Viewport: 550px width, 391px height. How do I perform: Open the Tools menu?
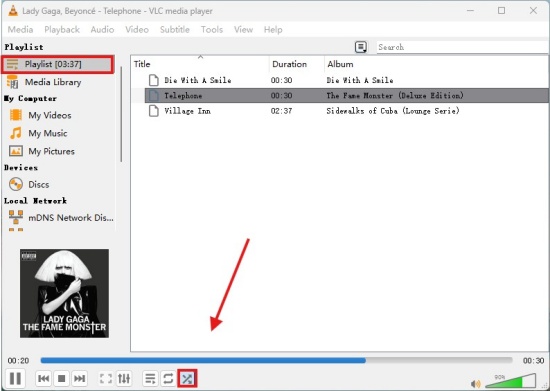pos(212,29)
